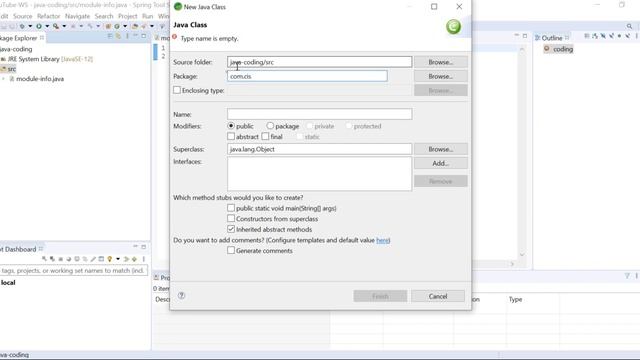Minimize the Package Explorer view
The image size is (640, 360).
click(136, 36)
